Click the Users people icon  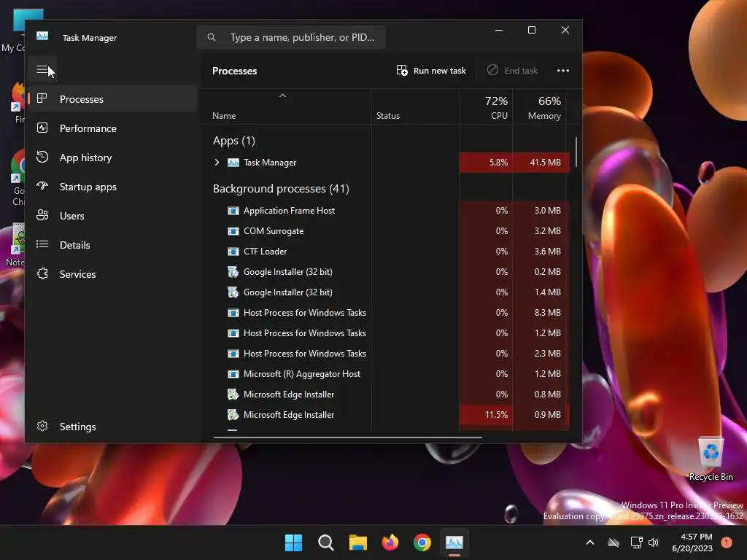pos(42,215)
